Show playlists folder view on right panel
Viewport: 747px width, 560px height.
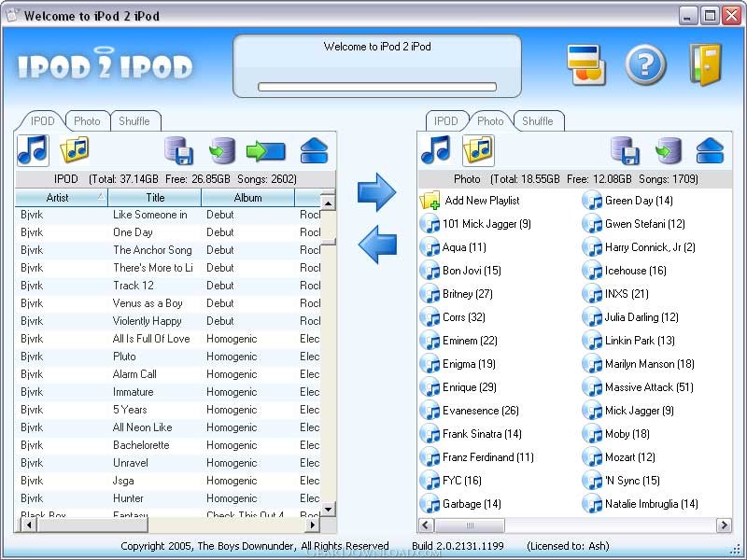tap(478, 150)
